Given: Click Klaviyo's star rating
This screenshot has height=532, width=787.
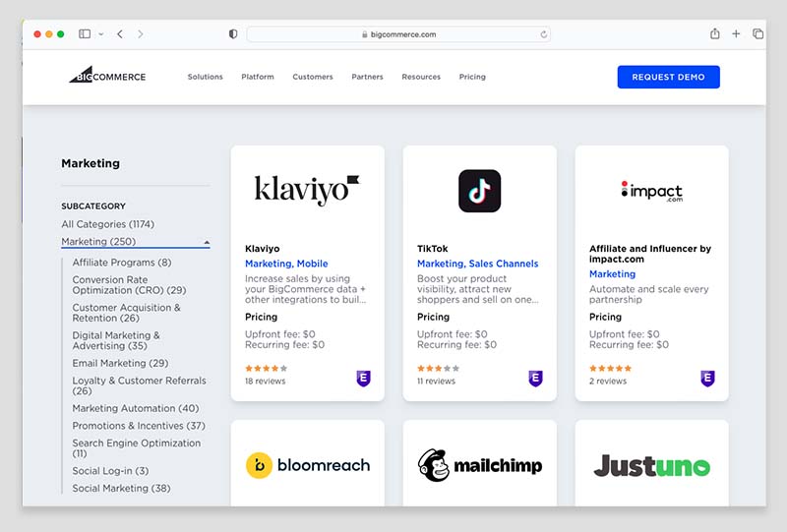Looking at the screenshot, I should click(267, 369).
